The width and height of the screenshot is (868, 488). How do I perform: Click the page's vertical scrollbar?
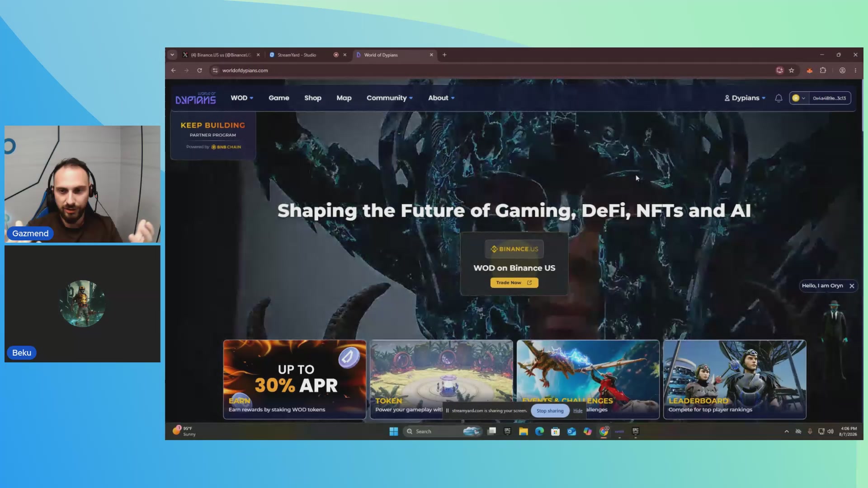point(862,105)
